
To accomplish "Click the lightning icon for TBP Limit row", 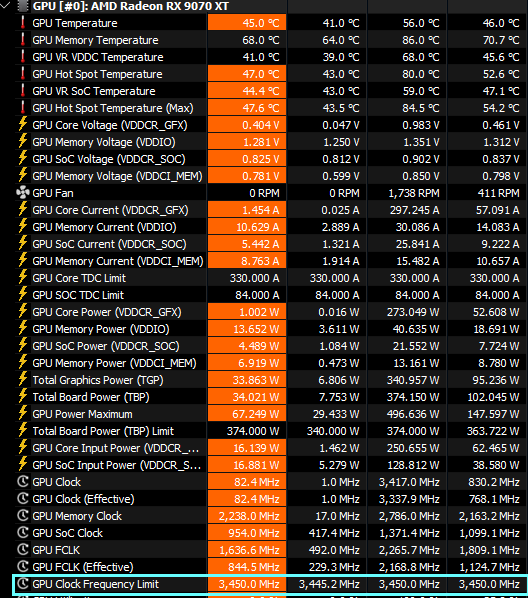I will click(23, 430).
